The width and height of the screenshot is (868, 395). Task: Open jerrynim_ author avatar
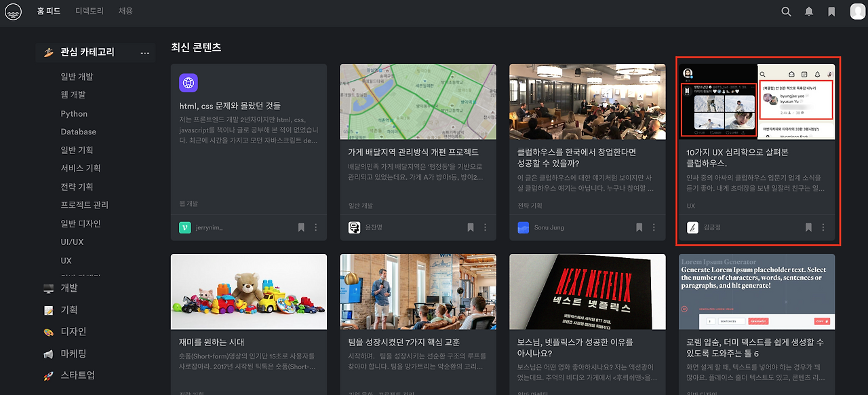184,228
